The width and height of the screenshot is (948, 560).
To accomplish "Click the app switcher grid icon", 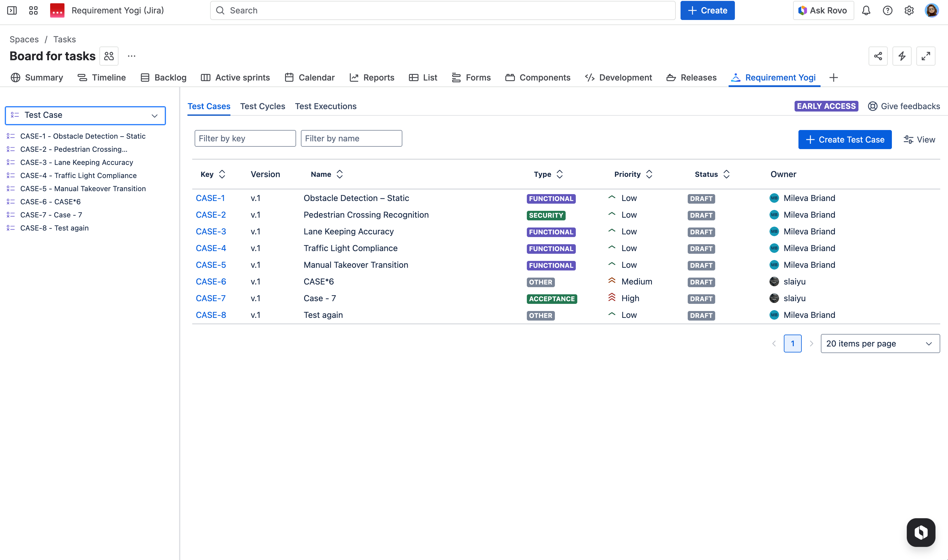I will (x=33, y=10).
